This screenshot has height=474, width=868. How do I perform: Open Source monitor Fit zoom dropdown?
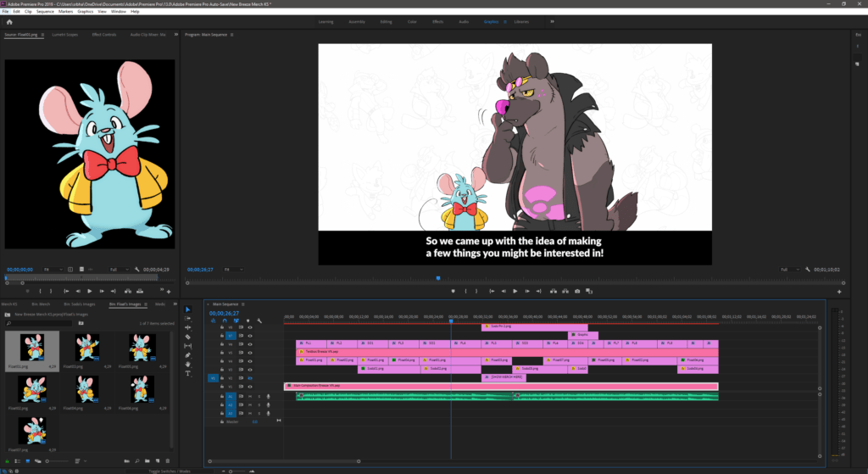53,270
